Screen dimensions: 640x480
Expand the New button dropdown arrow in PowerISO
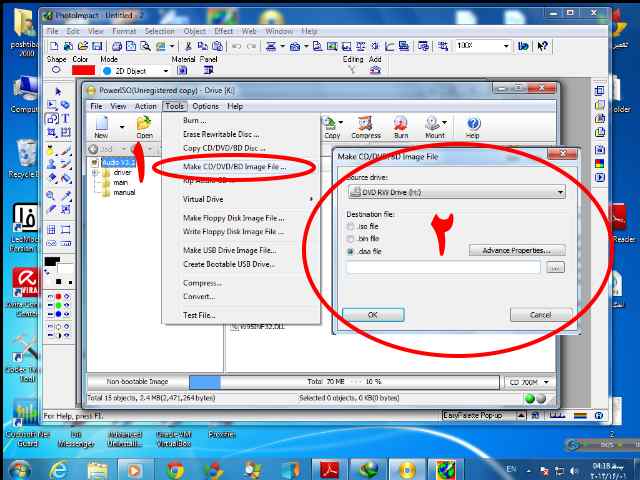point(122,127)
